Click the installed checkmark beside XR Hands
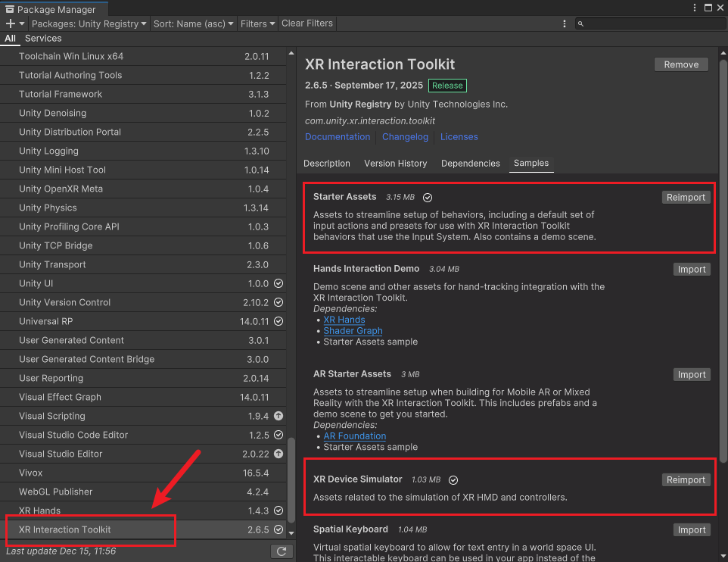This screenshot has height=562, width=728. click(278, 510)
